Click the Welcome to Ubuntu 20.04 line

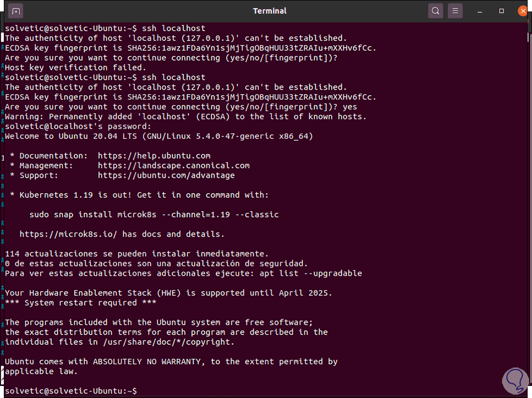pos(159,136)
